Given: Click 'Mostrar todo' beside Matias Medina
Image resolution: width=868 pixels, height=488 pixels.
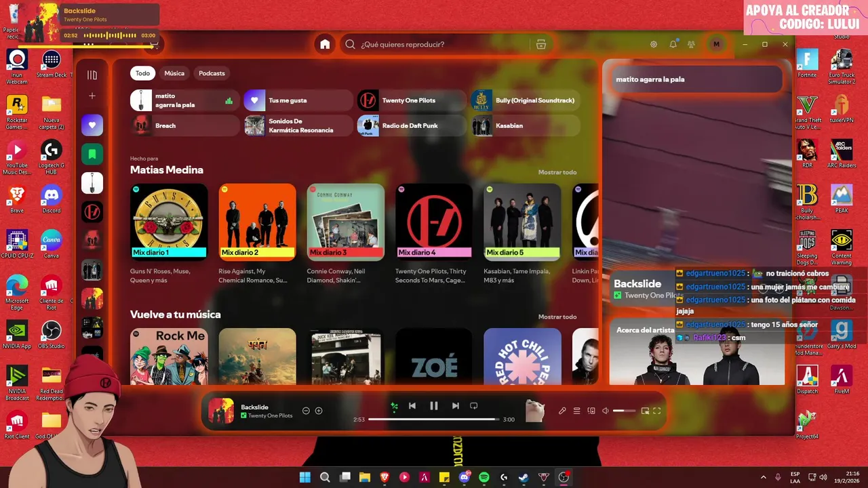Looking at the screenshot, I should tap(557, 172).
